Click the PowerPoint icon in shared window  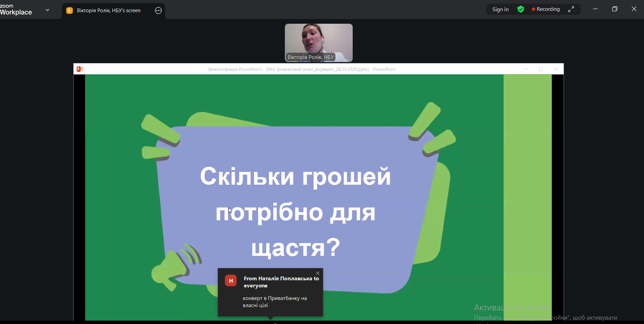click(80, 69)
